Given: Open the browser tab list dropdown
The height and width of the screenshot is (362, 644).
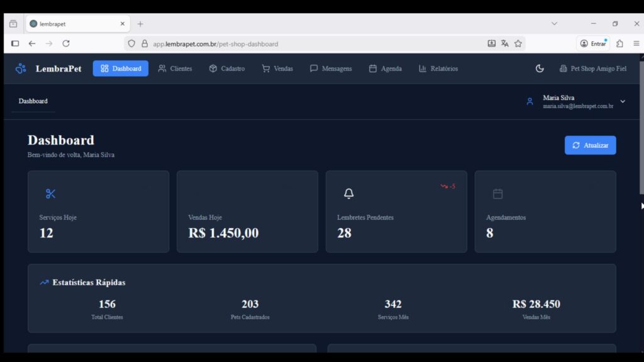Looking at the screenshot, I should (554, 24).
